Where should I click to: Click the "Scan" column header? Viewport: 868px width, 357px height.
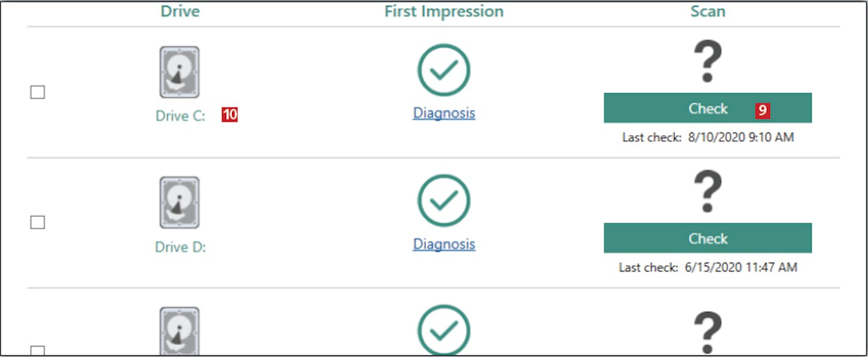[x=708, y=12]
